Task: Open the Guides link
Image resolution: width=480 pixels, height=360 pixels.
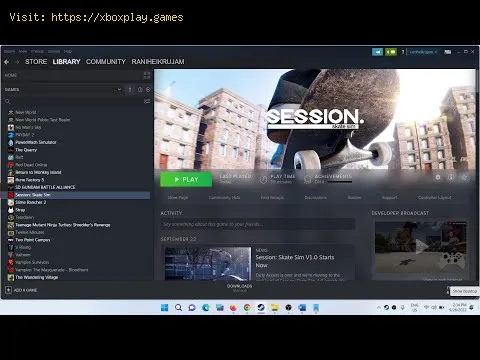Action: click(354, 198)
